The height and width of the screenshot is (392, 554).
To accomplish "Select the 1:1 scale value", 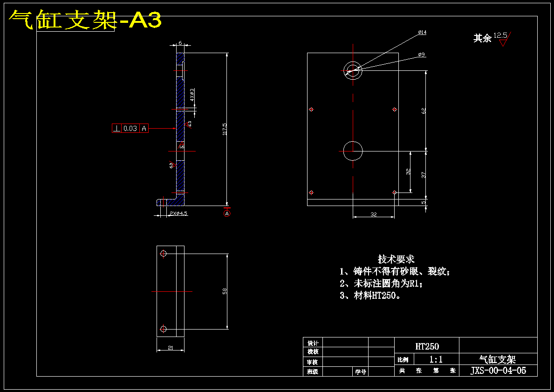I will coord(436,360).
